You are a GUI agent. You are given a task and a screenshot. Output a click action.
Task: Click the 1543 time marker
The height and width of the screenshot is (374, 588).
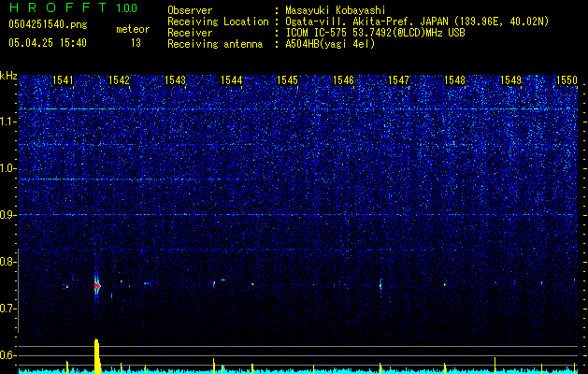(175, 80)
